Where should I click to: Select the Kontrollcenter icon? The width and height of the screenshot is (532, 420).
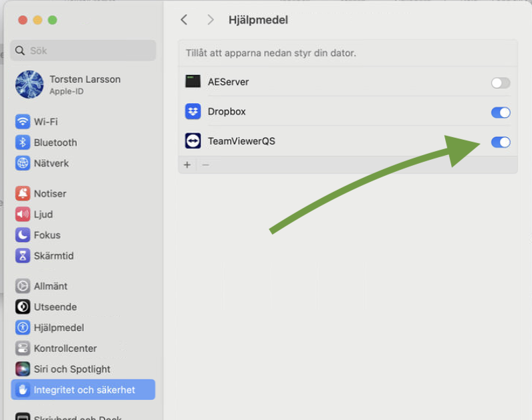(x=23, y=348)
